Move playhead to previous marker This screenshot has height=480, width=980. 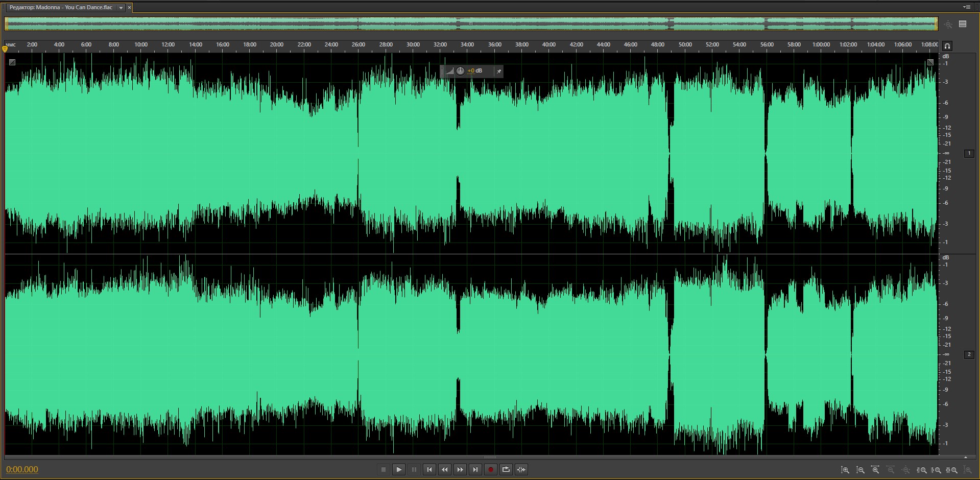click(429, 470)
